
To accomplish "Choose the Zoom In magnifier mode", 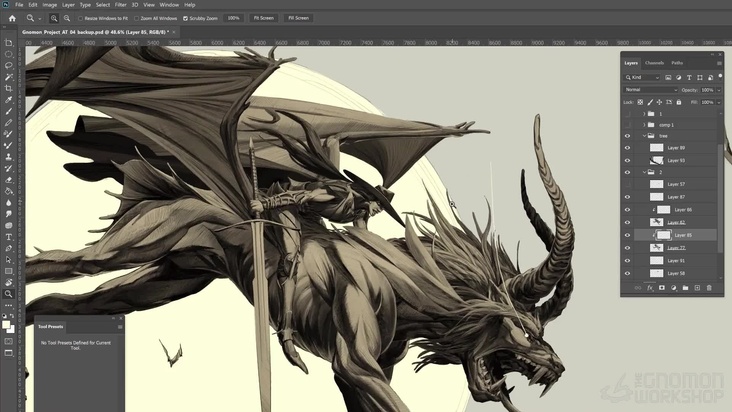I will [x=54, y=18].
